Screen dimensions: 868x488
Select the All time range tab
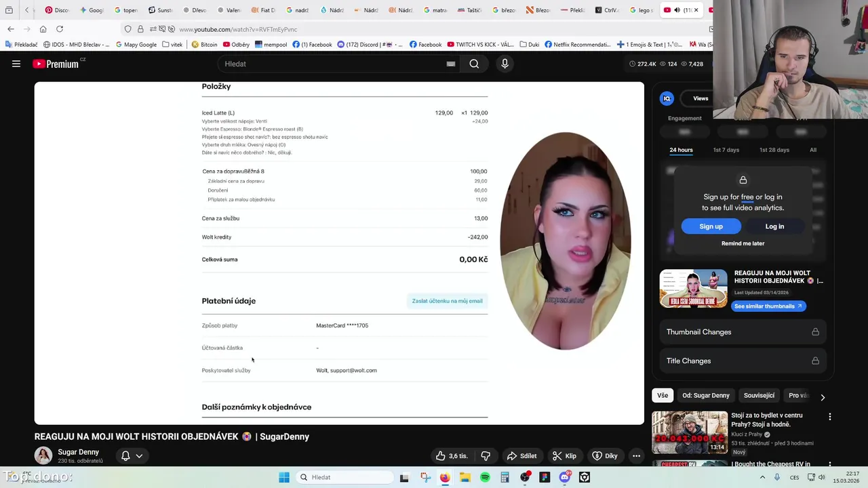click(x=813, y=150)
